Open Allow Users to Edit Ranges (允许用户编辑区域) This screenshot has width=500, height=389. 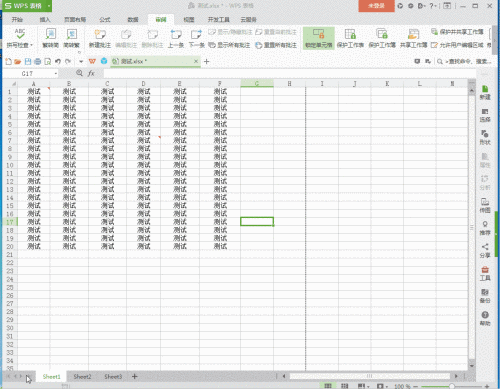[457, 45]
